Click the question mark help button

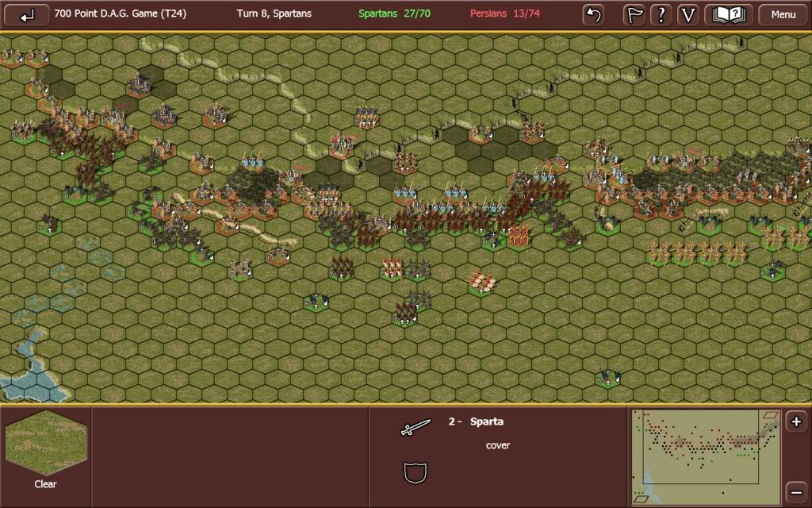tap(661, 15)
